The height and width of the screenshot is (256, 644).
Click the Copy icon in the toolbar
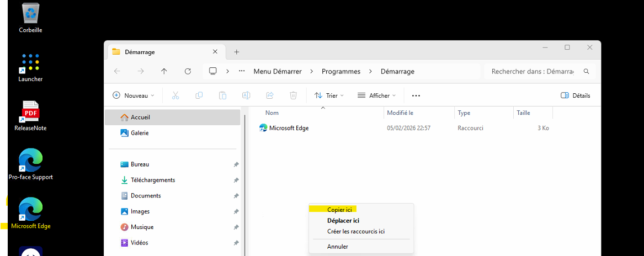click(199, 95)
